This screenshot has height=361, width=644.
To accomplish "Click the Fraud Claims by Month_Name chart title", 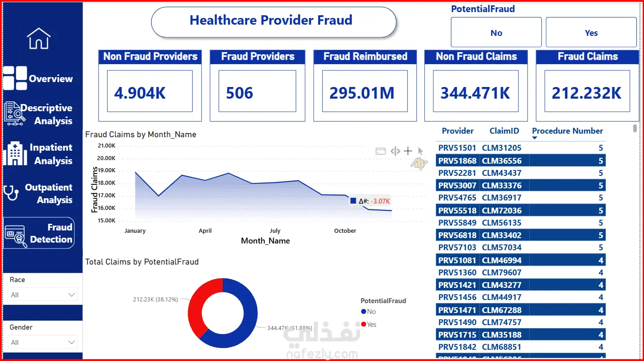I will pyautogui.click(x=141, y=135).
